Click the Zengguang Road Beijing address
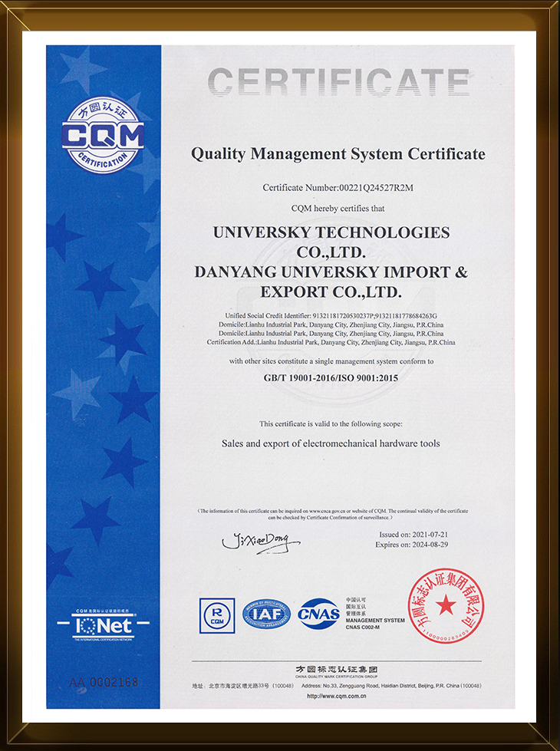The image size is (560, 751). pos(391,686)
